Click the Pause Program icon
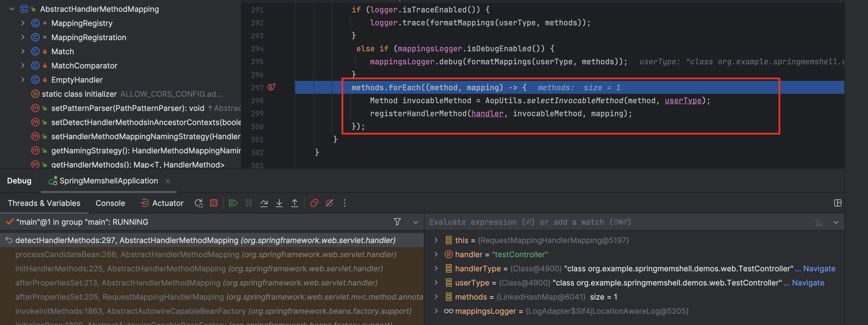Screen dimensions: 868x325 (x=249, y=203)
